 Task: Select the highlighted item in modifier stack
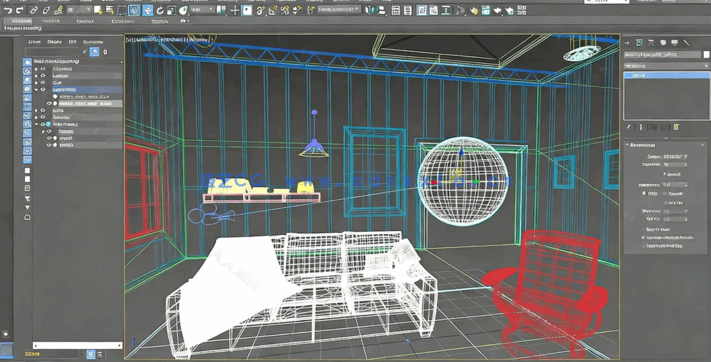point(666,75)
